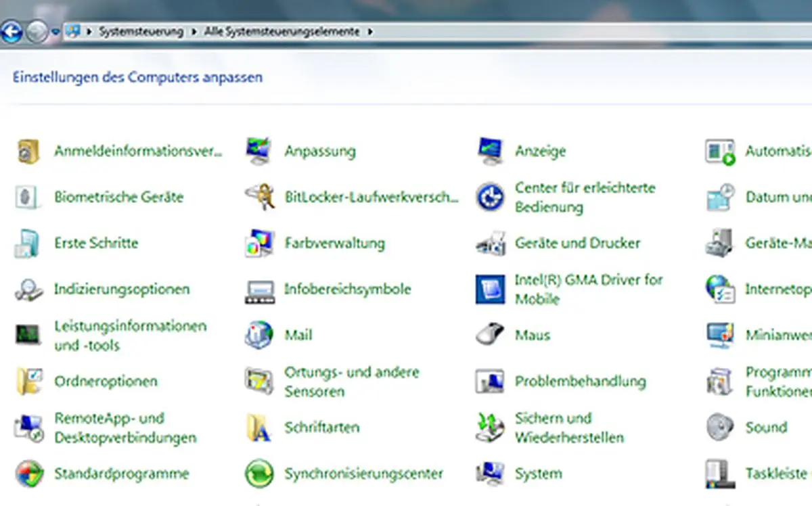Click the green Synchronisierungscenter icon
The height and width of the screenshot is (506, 812).
click(x=258, y=474)
